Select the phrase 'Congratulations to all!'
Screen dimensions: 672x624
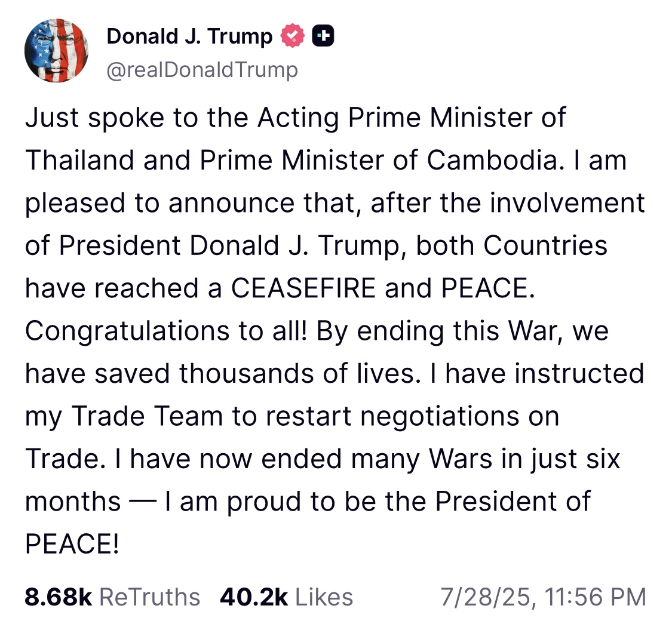pos(166,331)
